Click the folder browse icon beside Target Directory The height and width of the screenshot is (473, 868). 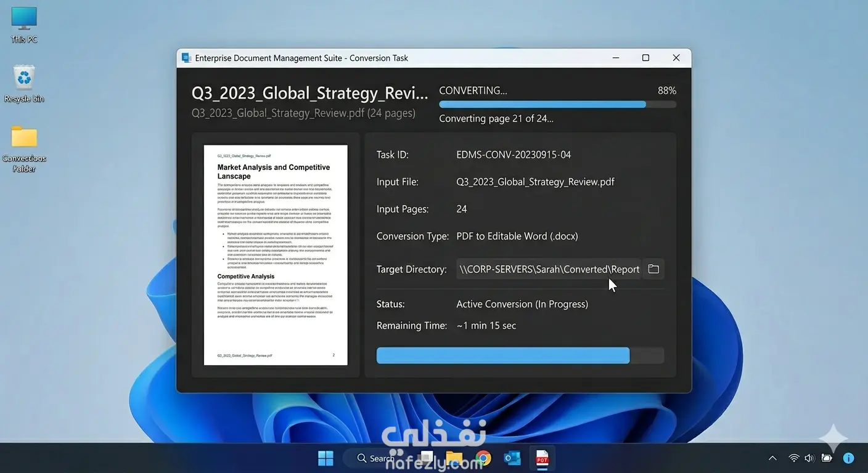[x=653, y=269]
